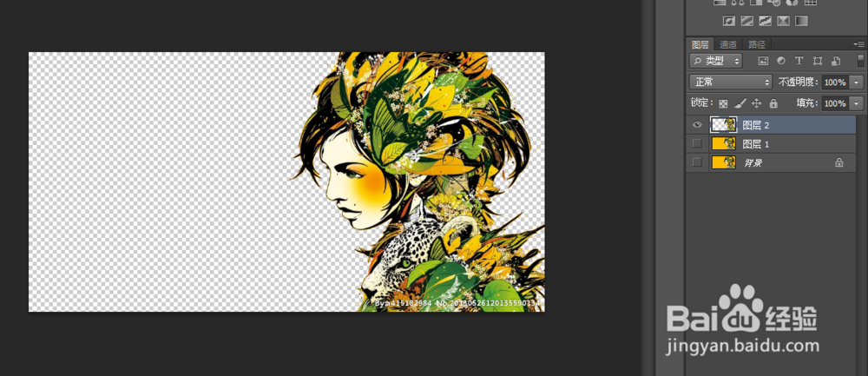The image size is (868, 376).
Task: Open the fill slider dropdown arrow
Action: 857,103
